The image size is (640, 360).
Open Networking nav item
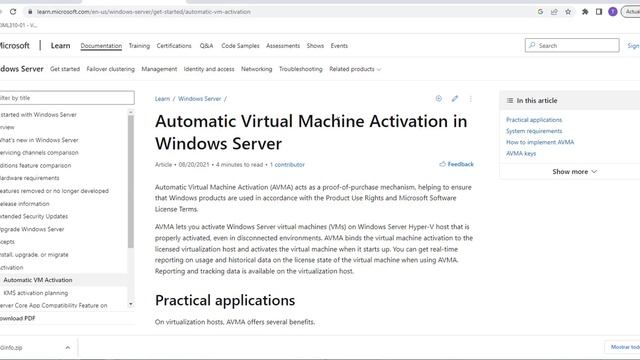(x=256, y=69)
